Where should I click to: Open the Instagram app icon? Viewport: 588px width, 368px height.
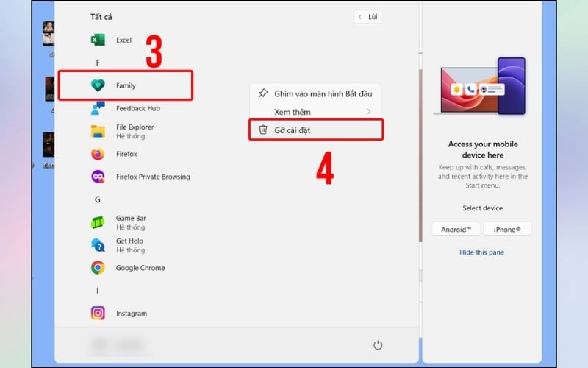point(98,314)
